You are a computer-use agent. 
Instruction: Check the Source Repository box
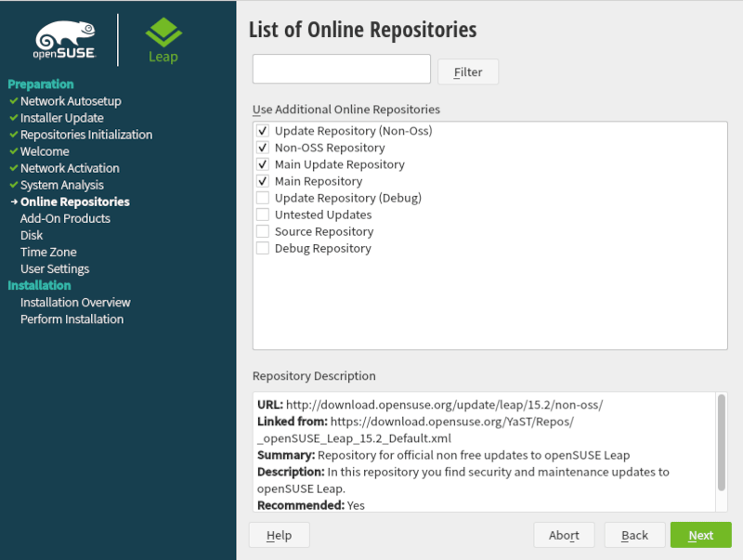[x=263, y=231]
